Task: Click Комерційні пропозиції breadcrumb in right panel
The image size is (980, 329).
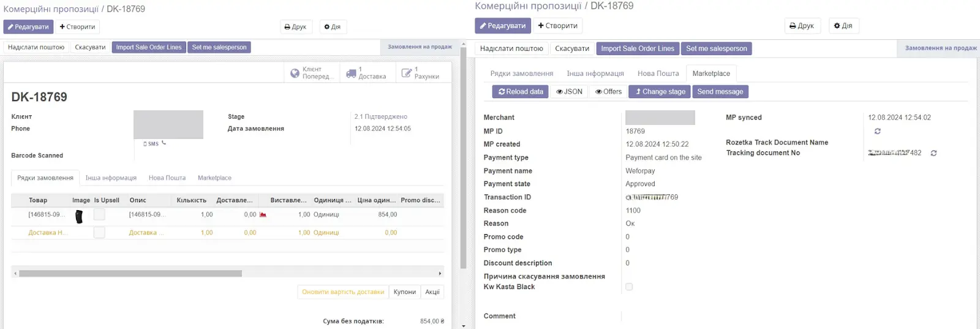Action: [528, 6]
